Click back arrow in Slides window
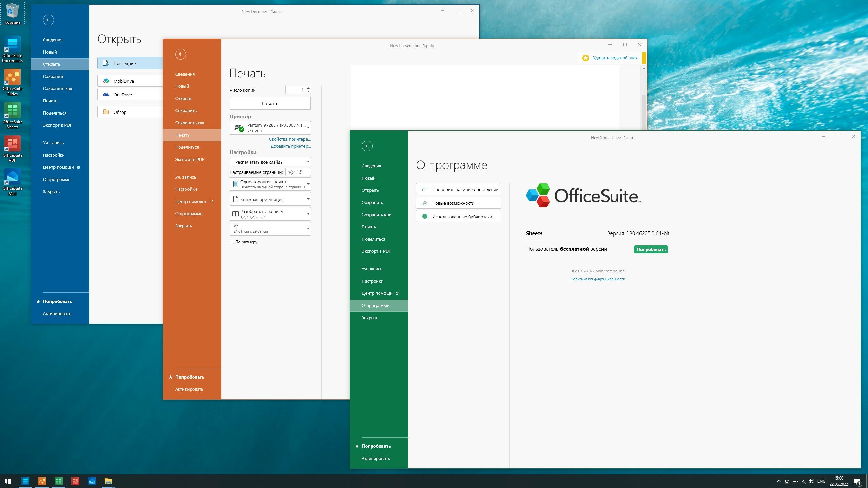Viewport: 868px width, 488px height. coord(181,54)
